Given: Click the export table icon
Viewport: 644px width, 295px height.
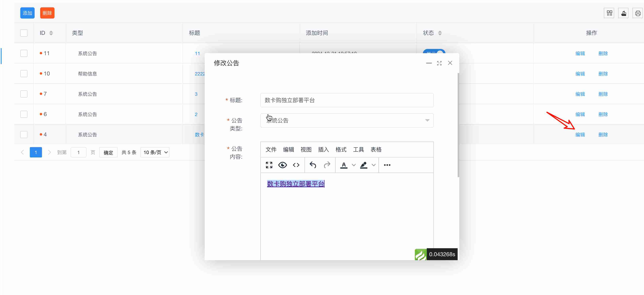Looking at the screenshot, I should click(624, 13).
